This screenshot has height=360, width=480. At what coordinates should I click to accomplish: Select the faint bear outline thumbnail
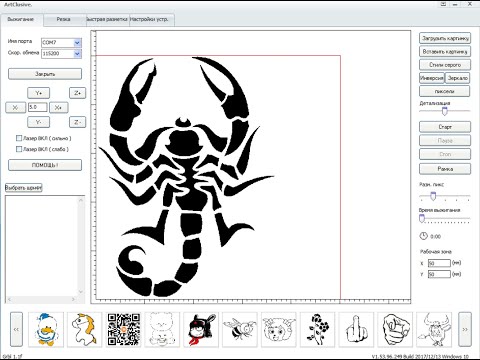click(x=162, y=329)
